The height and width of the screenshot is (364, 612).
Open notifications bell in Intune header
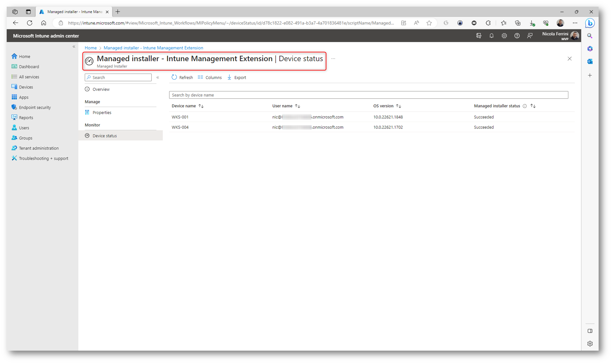(x=491, y=36)
